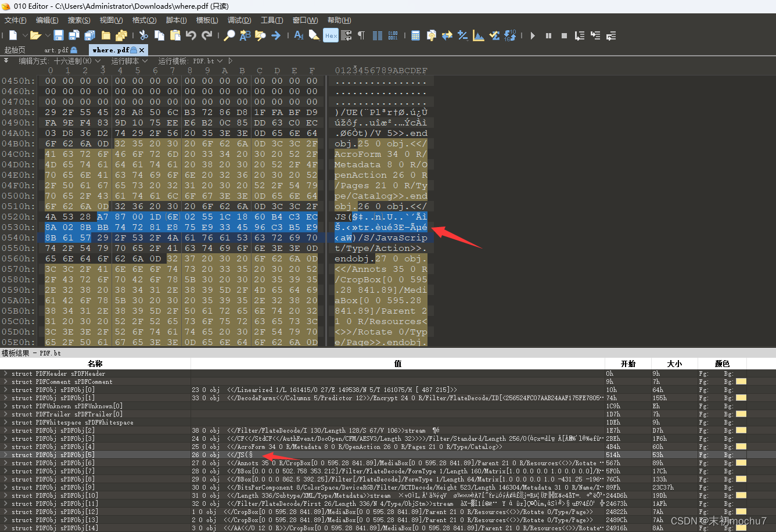
Task: Toggle column mode lines icon
Action: [377, 35]
